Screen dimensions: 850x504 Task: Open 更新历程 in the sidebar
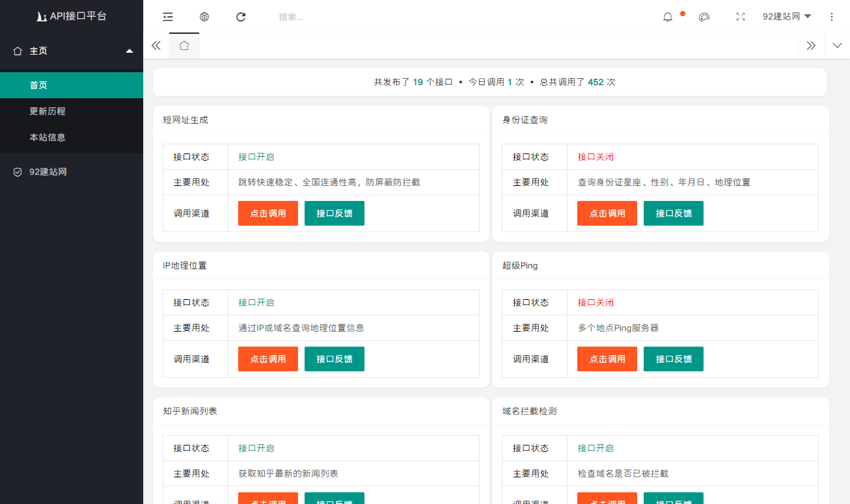72,111
